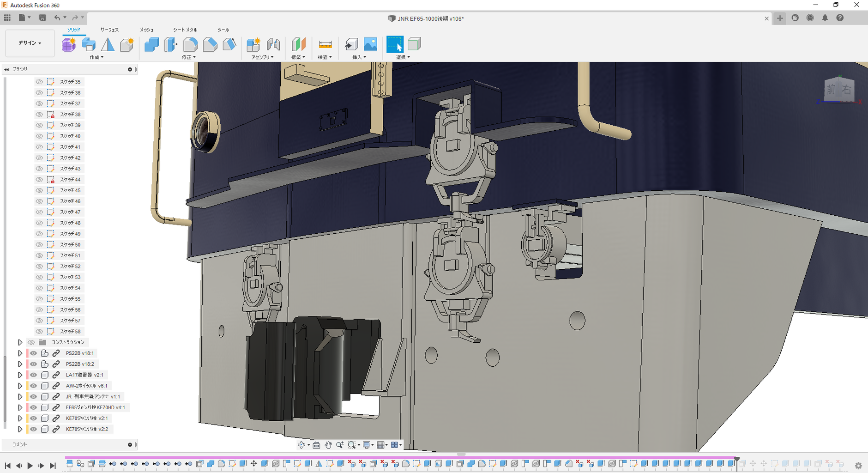Show the スケッチ 40 sketch

[x=39, y=136]
